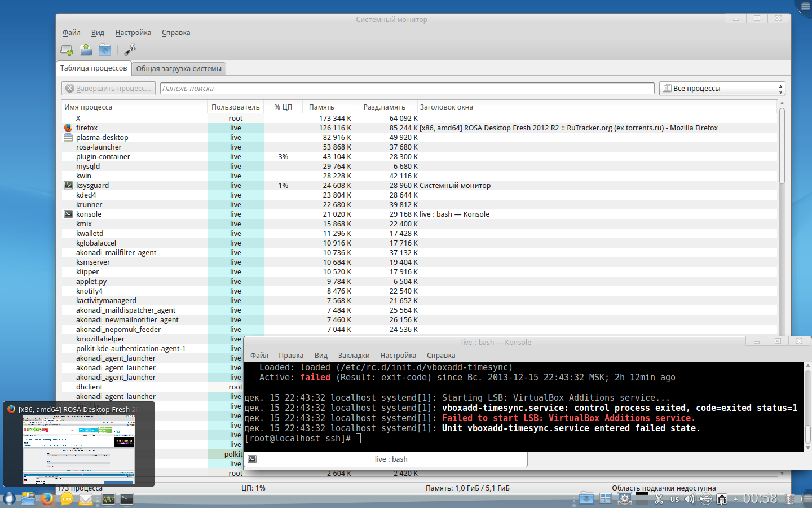Open the mail envelope taskbar icon
812x508 pixels.
86,499
